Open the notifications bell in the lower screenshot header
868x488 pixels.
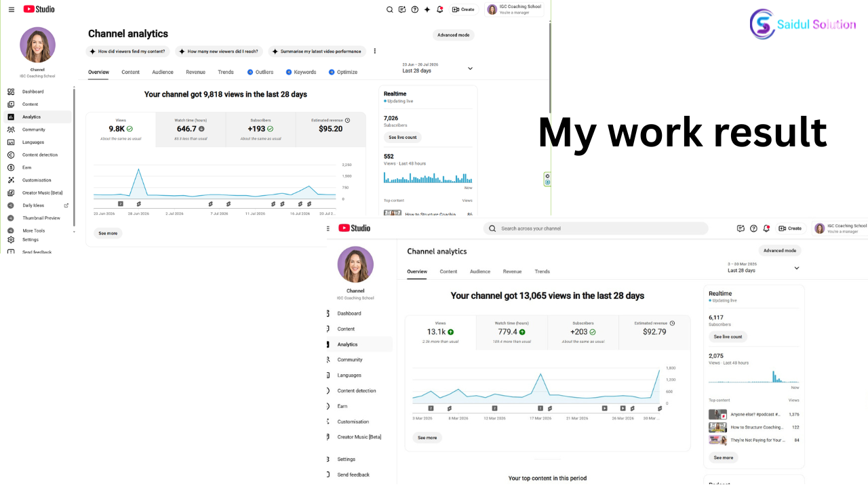(x=766, y=228)
